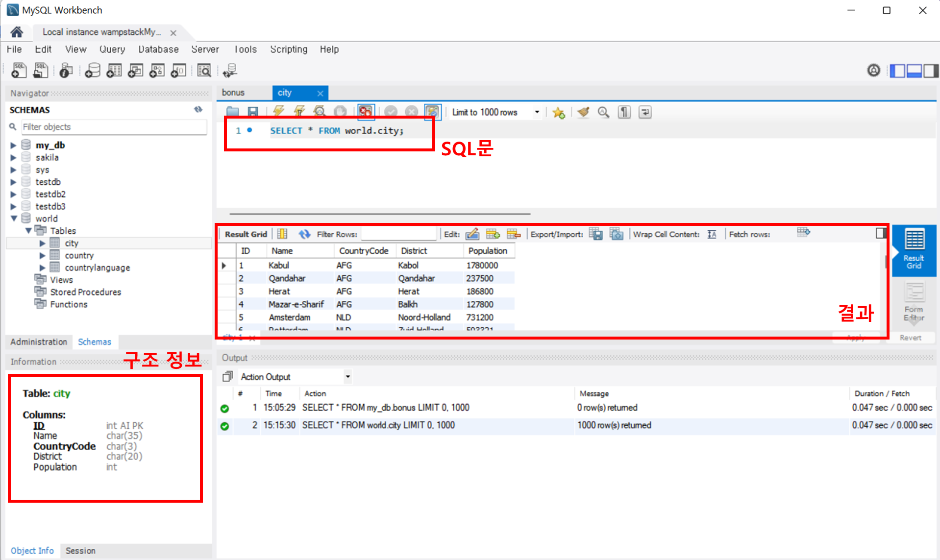Toggle the left sidebar panel
This screenshot has width=940, height=560.
(897, 71)
